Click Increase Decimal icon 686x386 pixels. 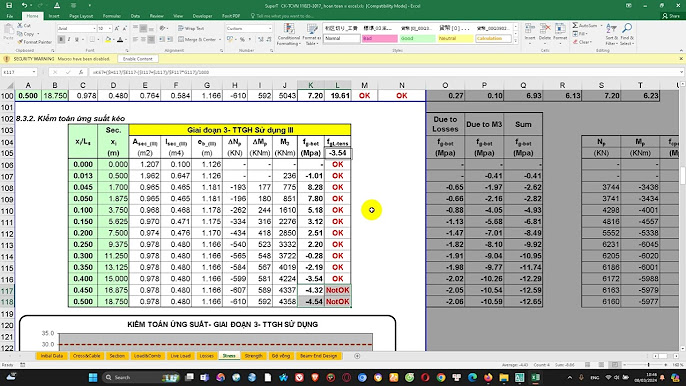pos(260,39)
